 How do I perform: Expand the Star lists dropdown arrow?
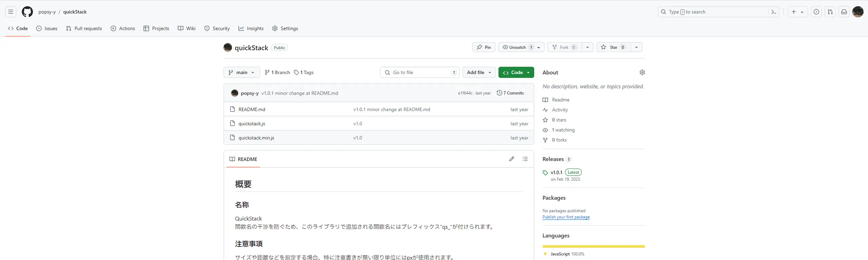coord(636,47)
